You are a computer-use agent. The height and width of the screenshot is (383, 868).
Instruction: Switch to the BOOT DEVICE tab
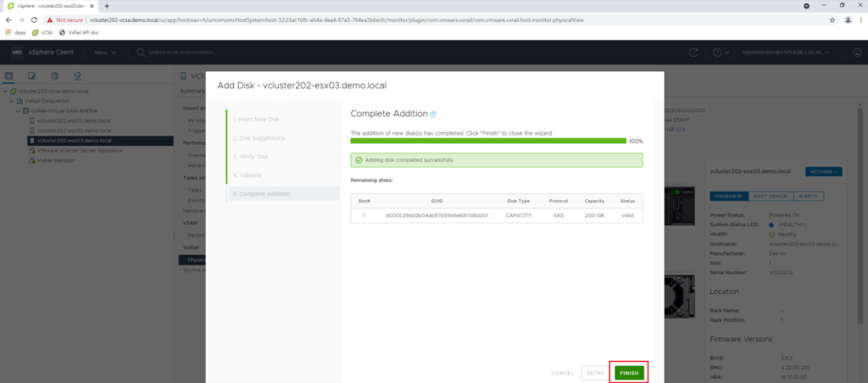pyautogui.click(x=771, y=197)
